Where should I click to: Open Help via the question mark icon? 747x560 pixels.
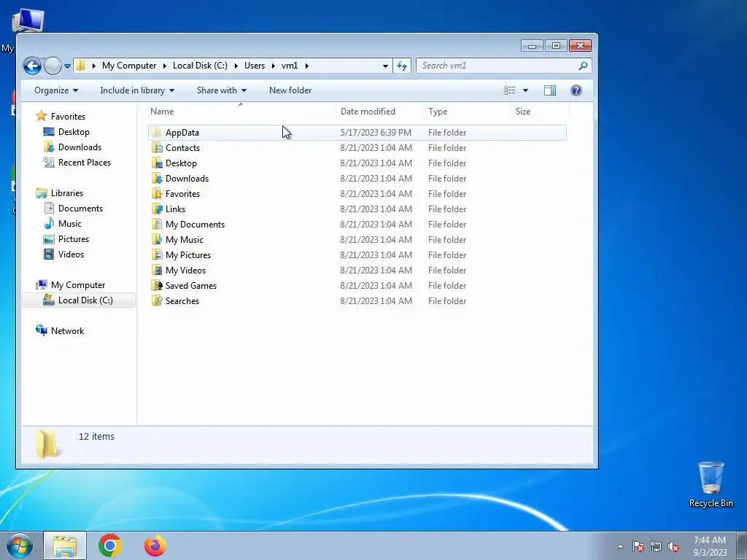(576, 90)
